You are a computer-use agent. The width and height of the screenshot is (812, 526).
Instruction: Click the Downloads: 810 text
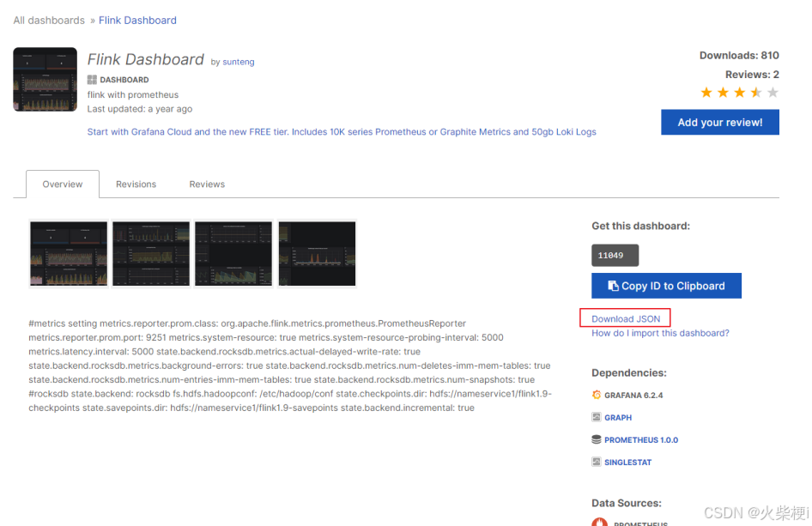[739, 56]
